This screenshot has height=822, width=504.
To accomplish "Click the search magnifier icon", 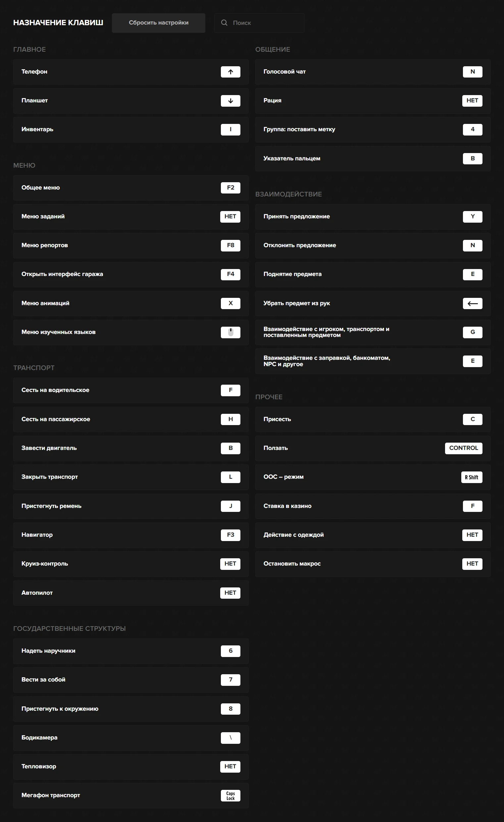I will pos(224,23).
